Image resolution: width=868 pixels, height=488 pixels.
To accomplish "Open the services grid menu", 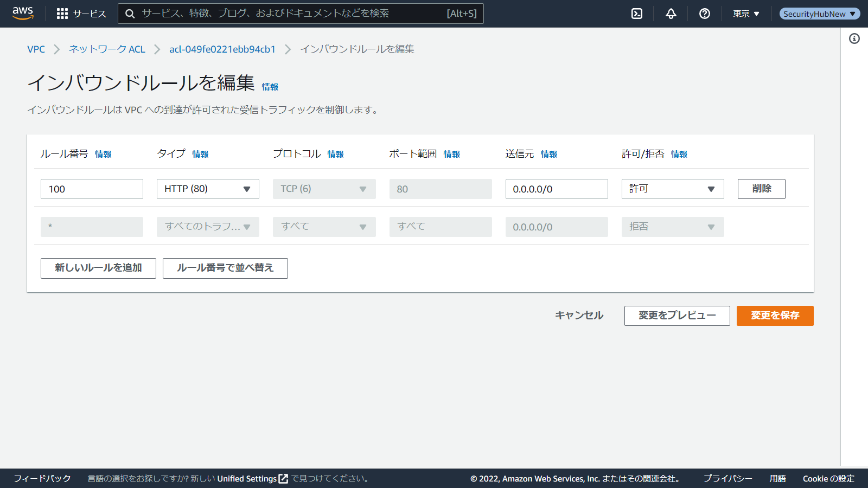I will point(62,14).
